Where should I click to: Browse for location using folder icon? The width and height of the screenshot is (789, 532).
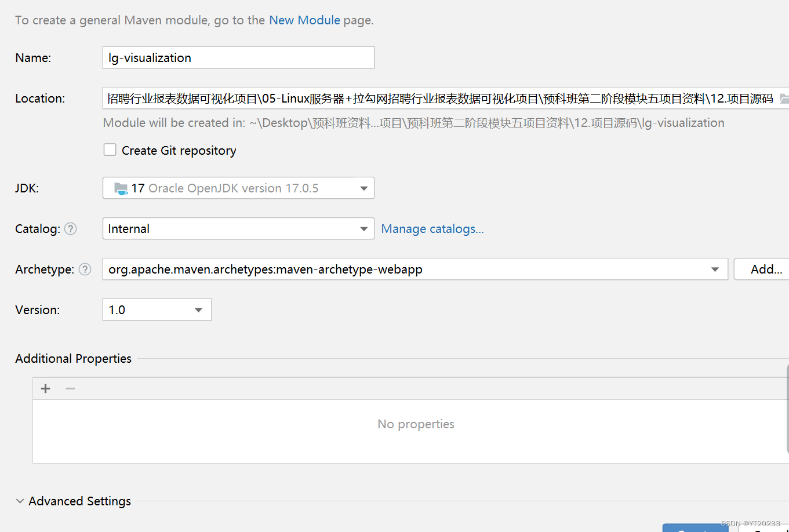tap(784, 99)
